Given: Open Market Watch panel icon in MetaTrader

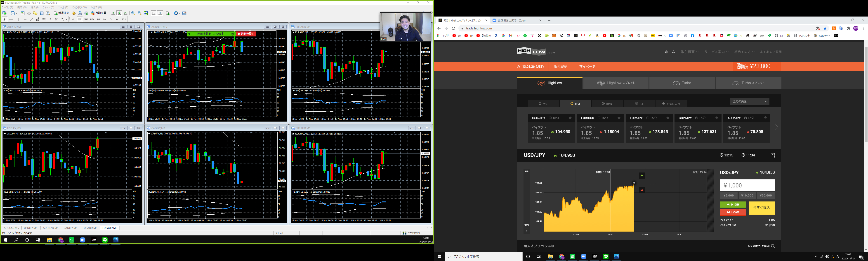Looking at the screenshot, I should point(23,13).
